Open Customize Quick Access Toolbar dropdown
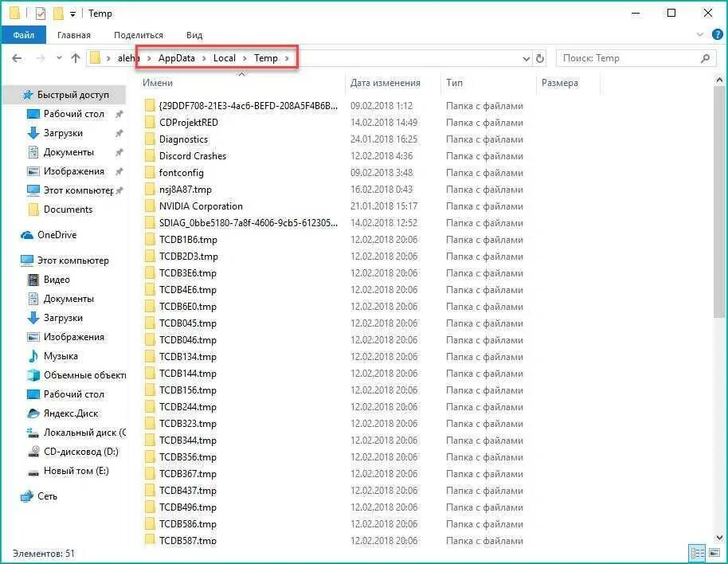728x564 pixels. (x=72, y=14)
